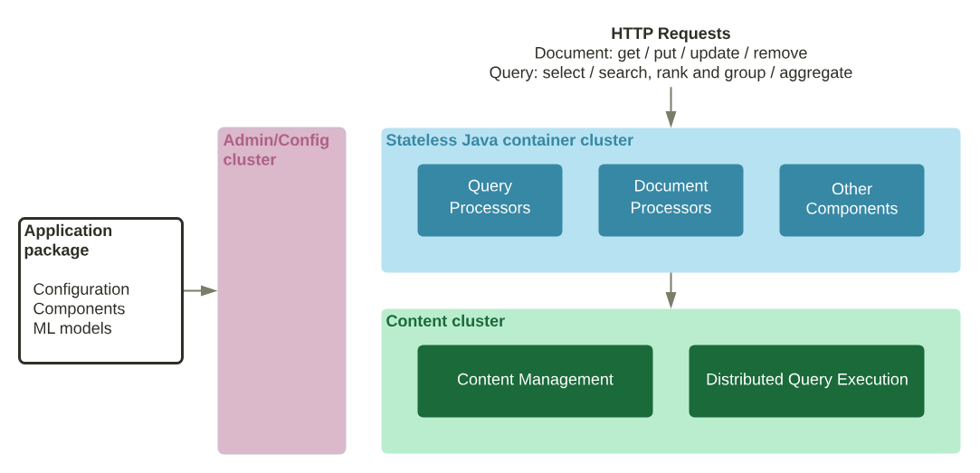Click the Query select/search text line
Viewport: 980px width, 473px height.
click(x=671, y=73)
